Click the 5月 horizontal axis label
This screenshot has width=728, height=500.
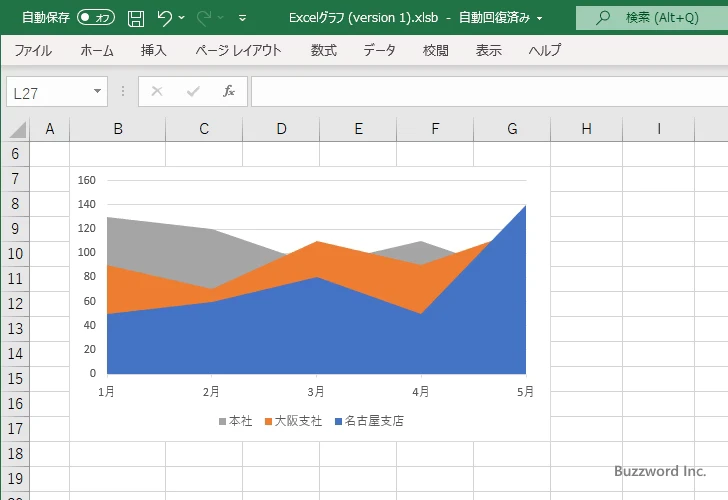526,392
